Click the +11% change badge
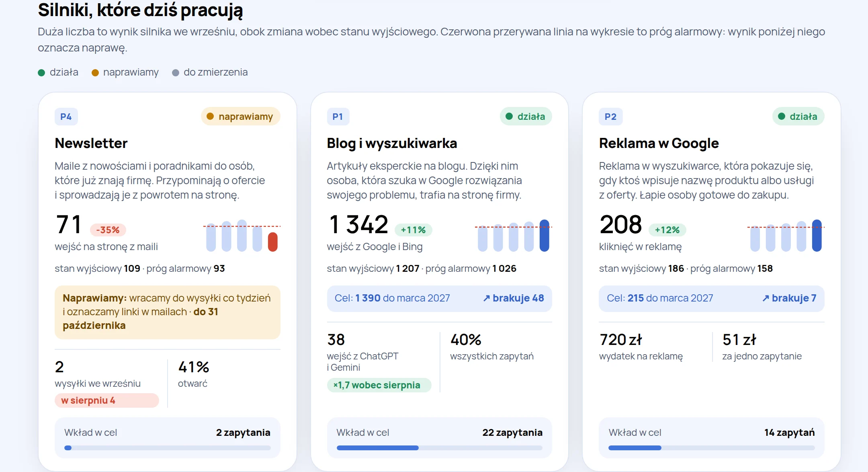The width and height of the screenshot is (868, 472). click(x=414, y=230)
